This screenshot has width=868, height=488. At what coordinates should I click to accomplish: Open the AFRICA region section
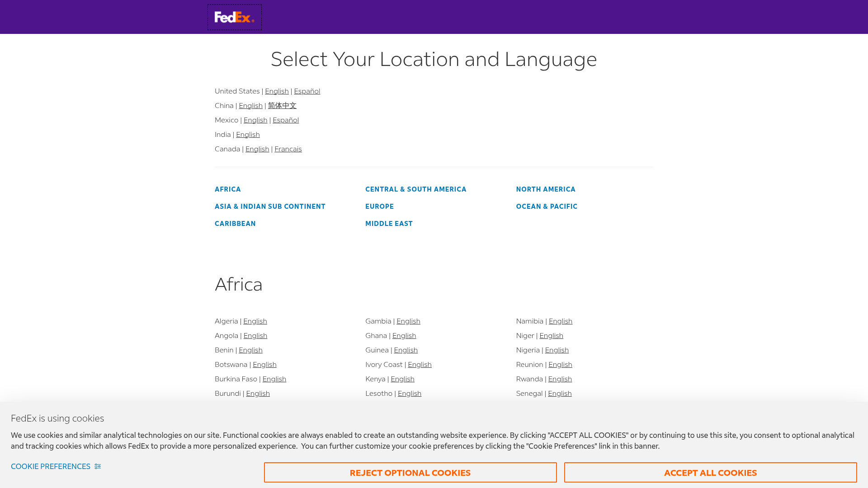(x=227, y=189)
